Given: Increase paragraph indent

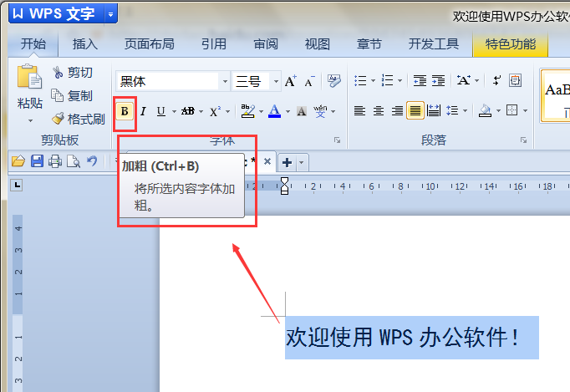Looking at the screenshot, I should tap(439, 80).
